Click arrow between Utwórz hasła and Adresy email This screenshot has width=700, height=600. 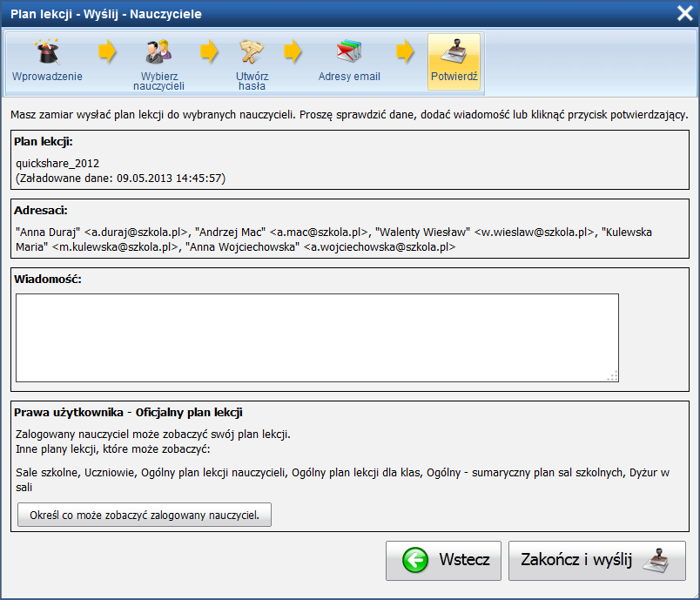[293, 51]
